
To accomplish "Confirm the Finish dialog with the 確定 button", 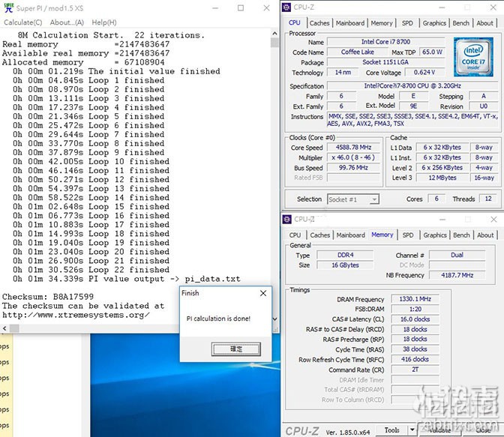I will pyautogui.click(x=236, y=349).
